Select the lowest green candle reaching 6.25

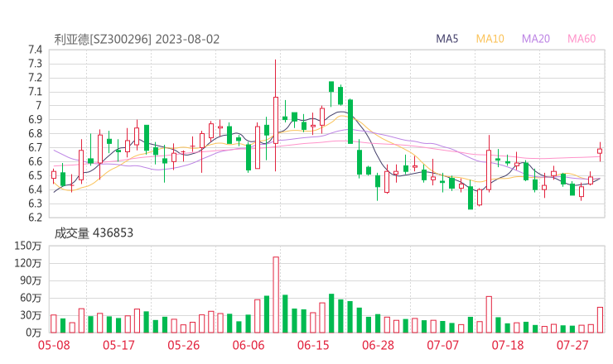click(471, 197)
